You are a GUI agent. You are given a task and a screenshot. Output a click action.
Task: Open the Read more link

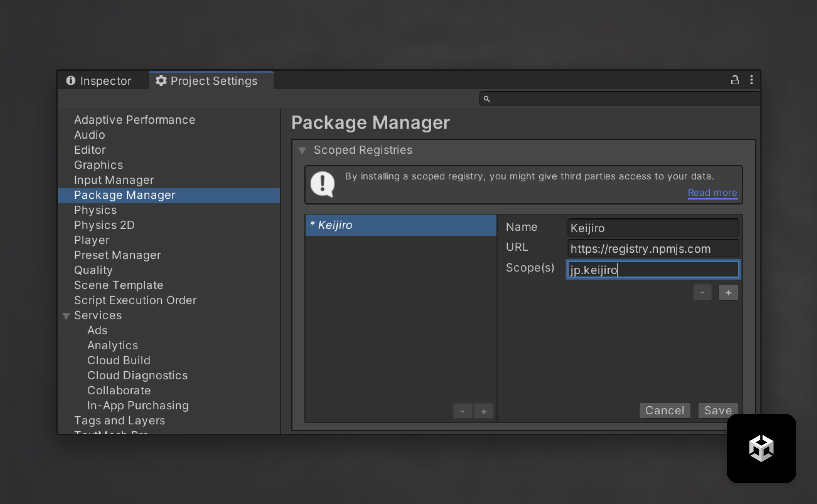click(712, 193)
